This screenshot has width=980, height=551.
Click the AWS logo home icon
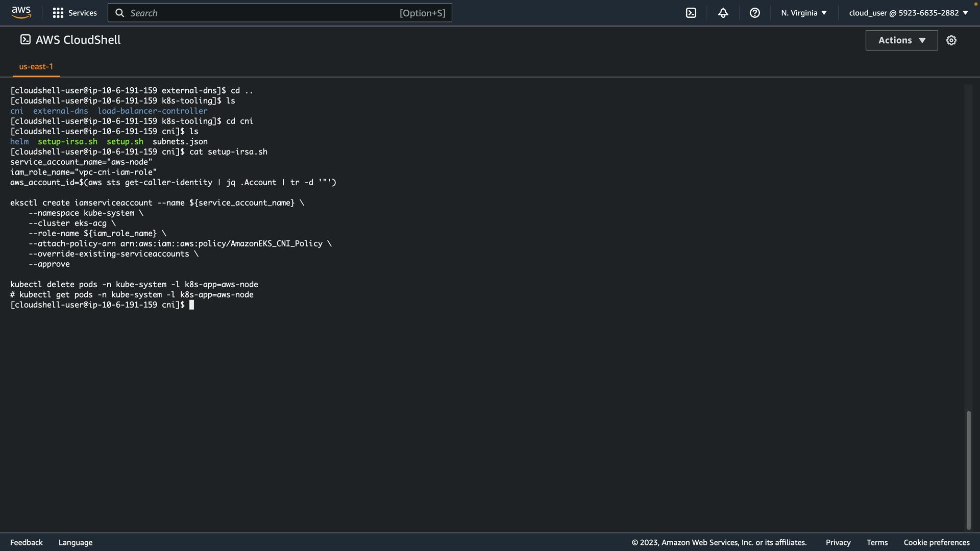tap(21, 13)
